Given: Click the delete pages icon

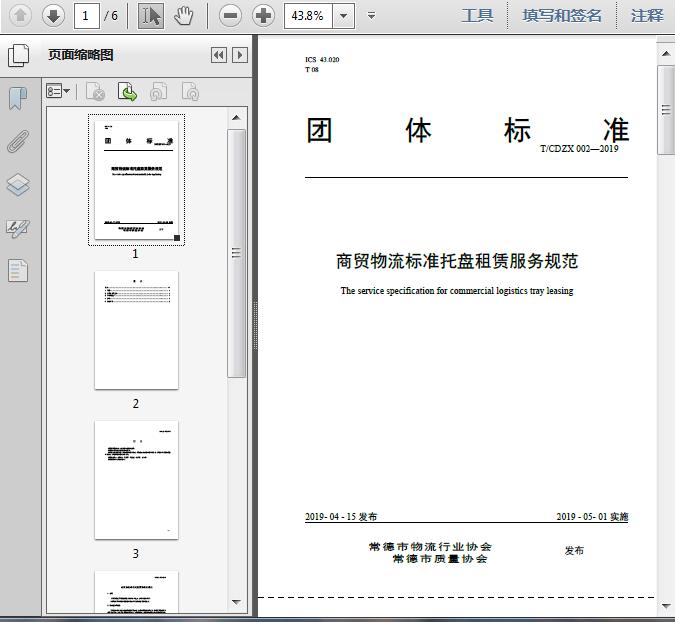Looking at the screenshot, I should click(x=96, y=92).
